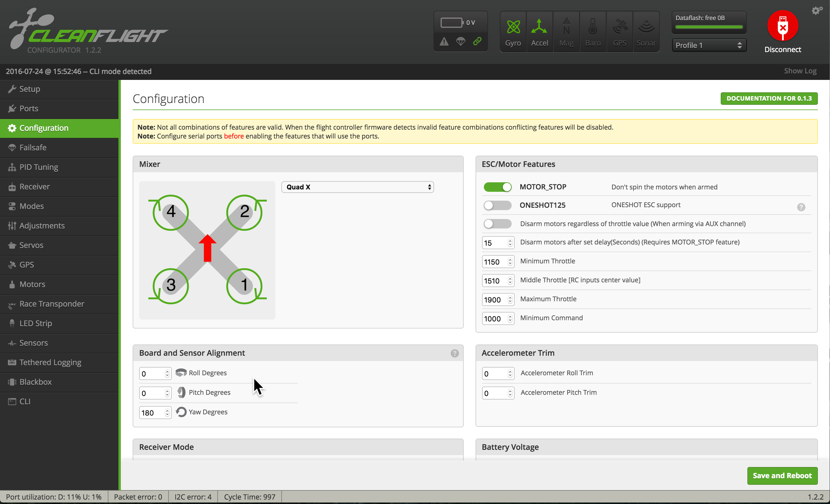
Task: Click stepper on Maximum Throttle 1900
Action: point(510,299)
